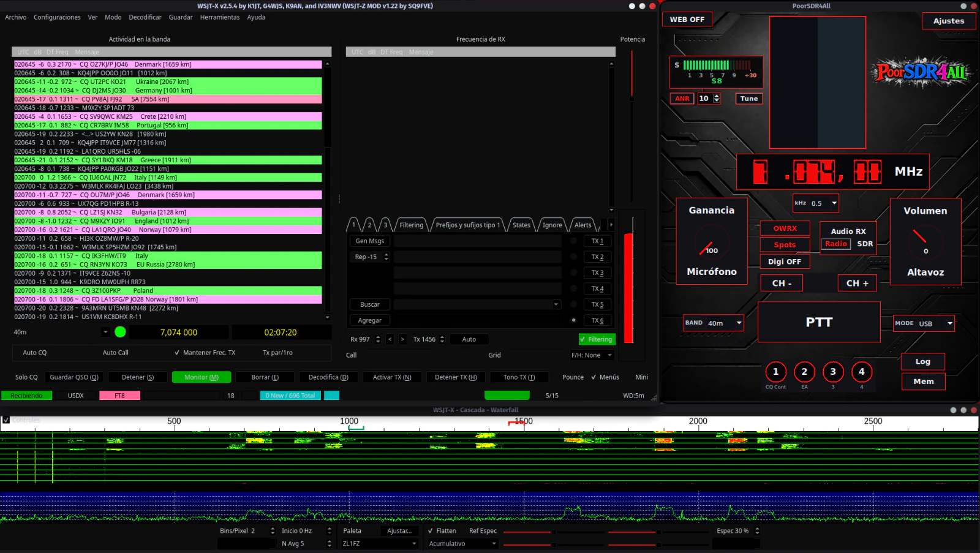
Task: Turn the Volumen Altavoz knob
Action: (x=924, y=243)
